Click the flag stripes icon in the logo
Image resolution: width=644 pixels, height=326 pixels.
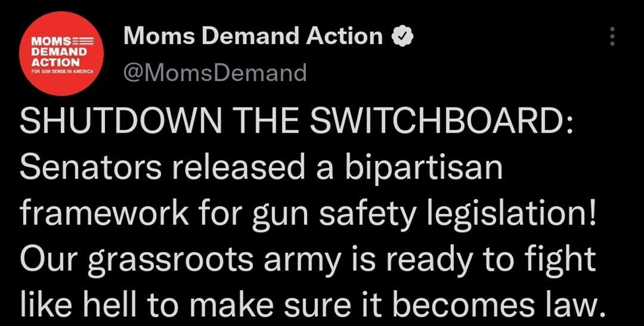click(85, 42)
